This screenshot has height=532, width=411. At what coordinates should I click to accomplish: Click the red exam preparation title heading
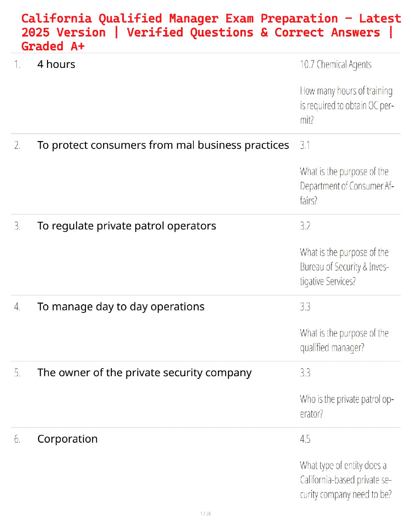(211, 32)
